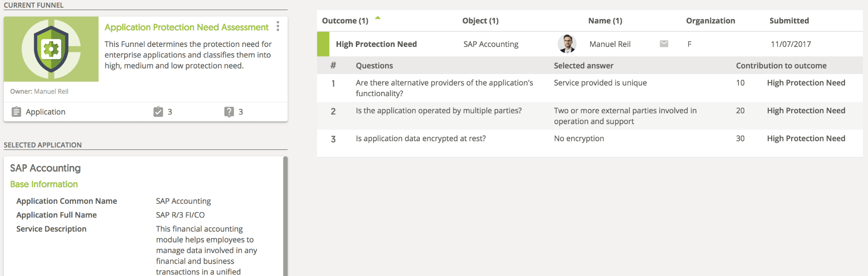This screenshot has width=868, height=276.
Task: Click the Selected Application panel scrollbar
Action: click(286, 216)
